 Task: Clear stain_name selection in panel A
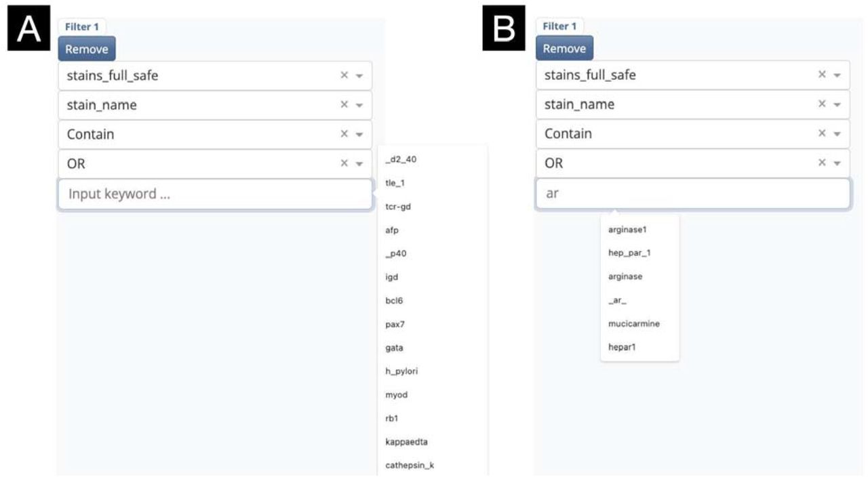coord(344,105)
